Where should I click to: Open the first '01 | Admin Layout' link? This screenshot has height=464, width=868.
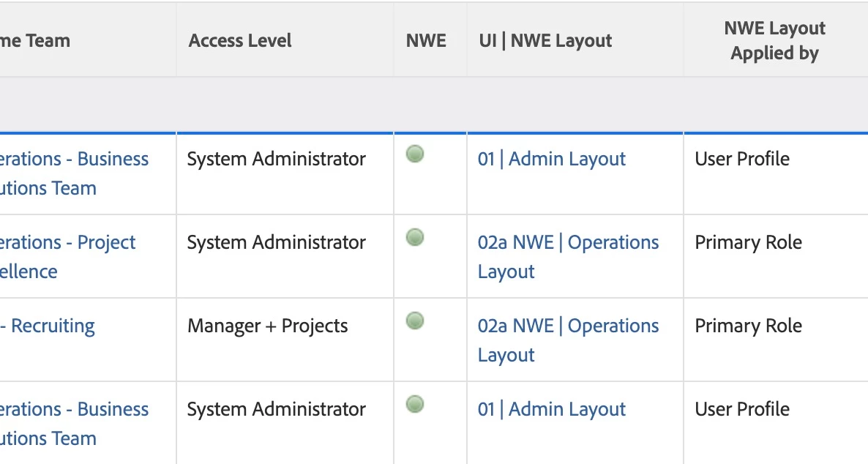[552, 159]
